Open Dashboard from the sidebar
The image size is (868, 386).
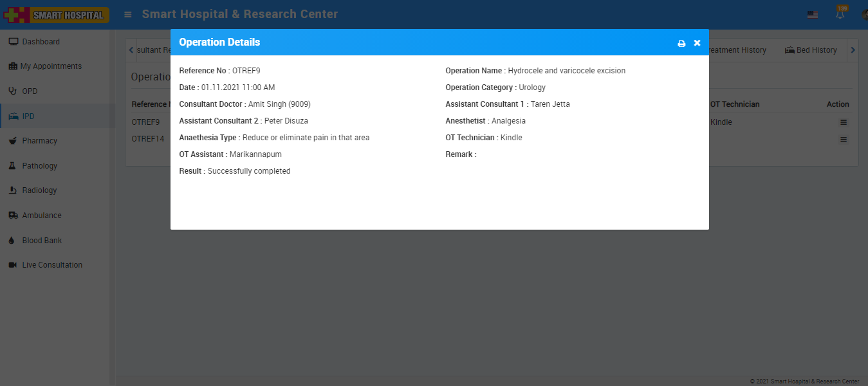point(41,42)
